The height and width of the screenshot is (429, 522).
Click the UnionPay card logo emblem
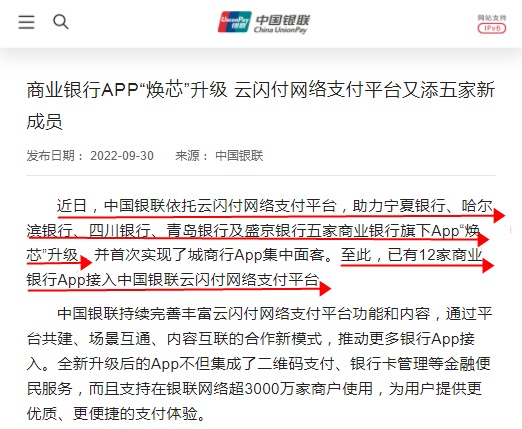[234, 22]
